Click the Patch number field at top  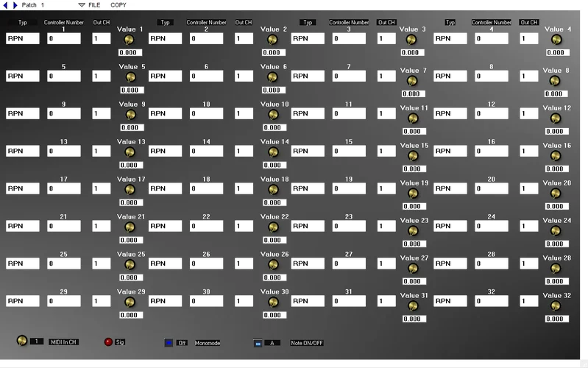(x=43, y=5)
